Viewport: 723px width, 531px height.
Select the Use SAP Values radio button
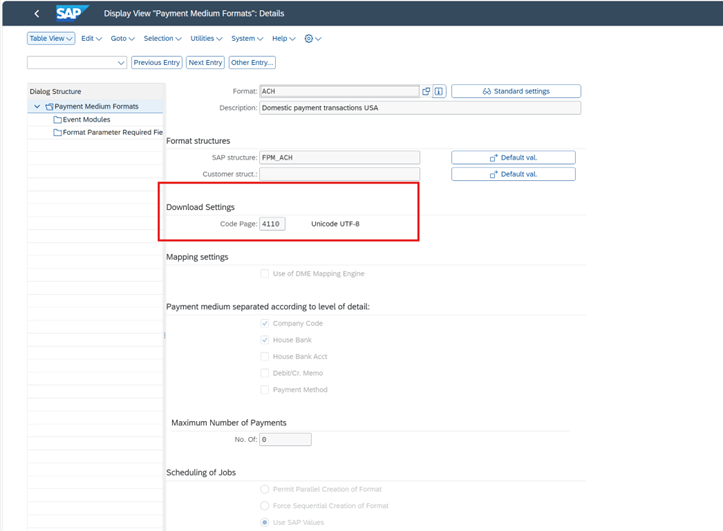click(265, 523)
